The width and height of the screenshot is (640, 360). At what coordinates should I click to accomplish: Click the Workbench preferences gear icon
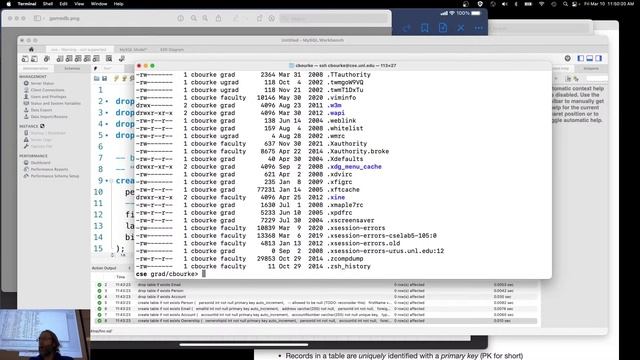click(568, 58)
